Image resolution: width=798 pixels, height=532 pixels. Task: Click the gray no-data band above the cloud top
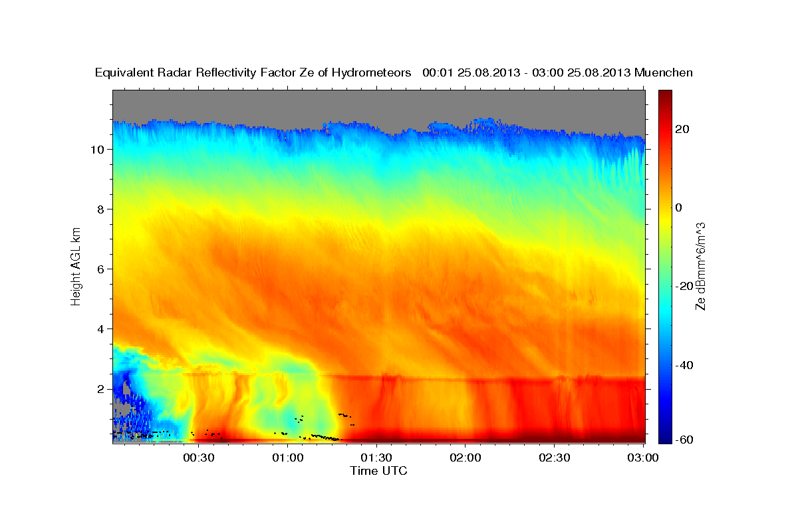pyautogui.click(x=379, y=104)
